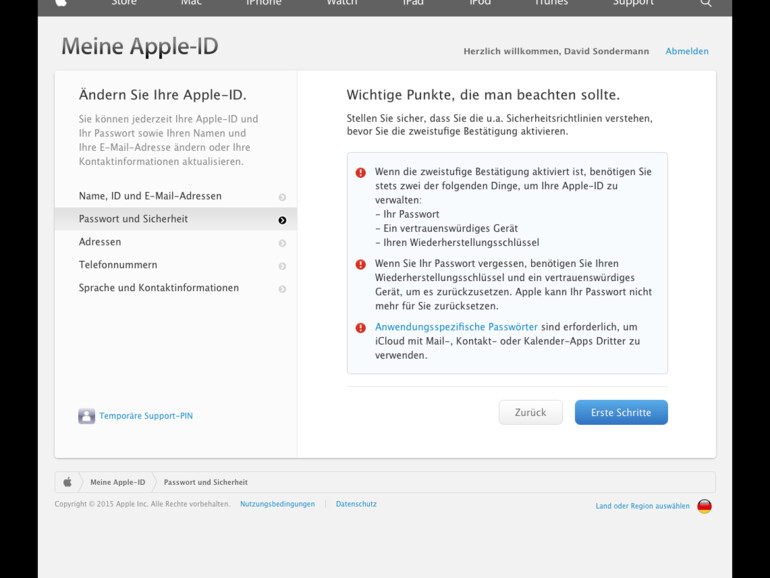Open the Telefonnummern section

(x=176, y=265)
